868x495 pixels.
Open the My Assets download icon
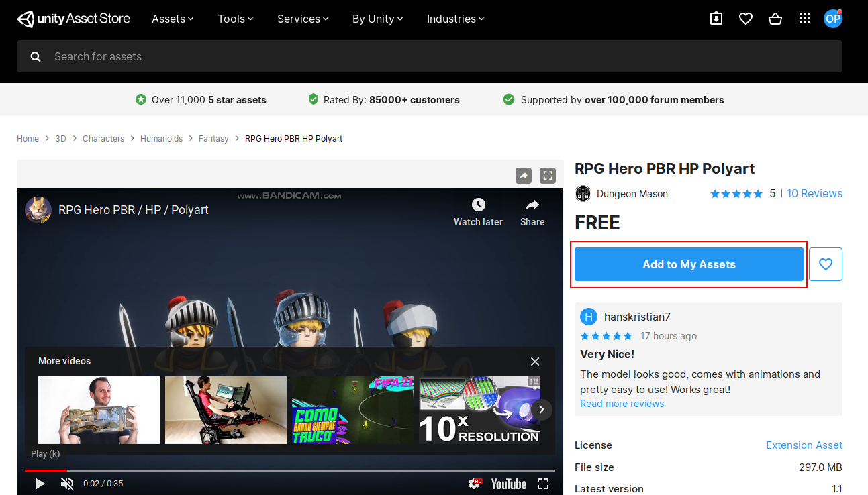coord(716,19)
